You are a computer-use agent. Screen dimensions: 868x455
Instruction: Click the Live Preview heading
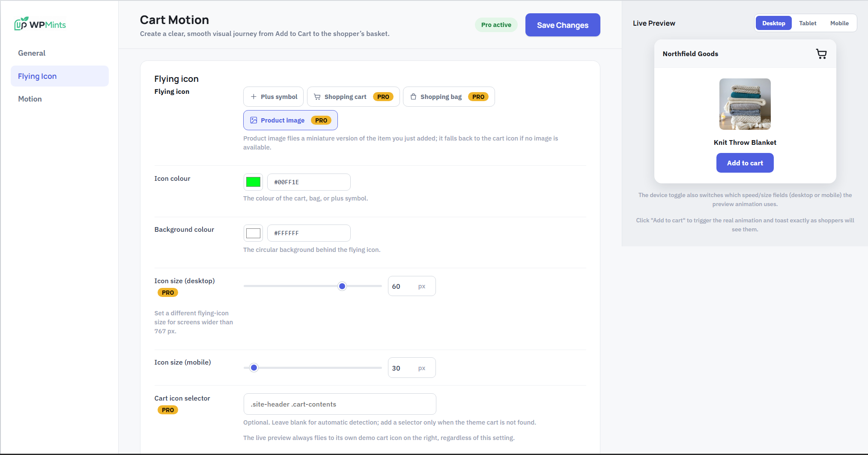654,23
